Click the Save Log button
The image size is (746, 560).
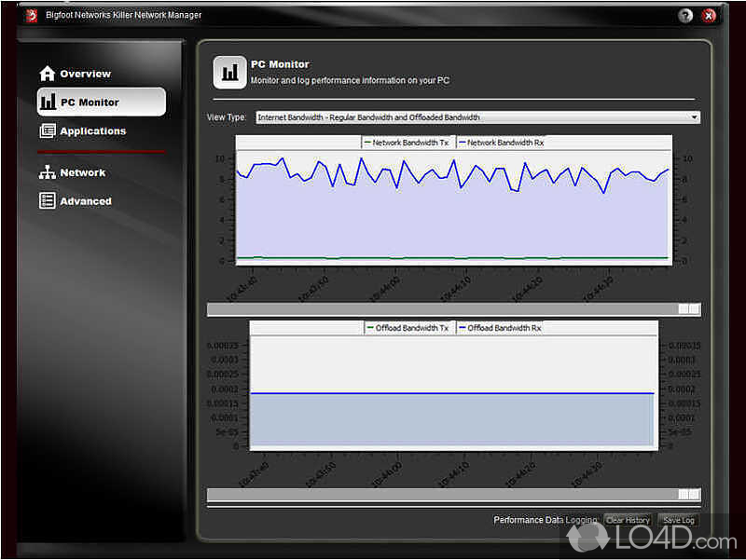679,520
